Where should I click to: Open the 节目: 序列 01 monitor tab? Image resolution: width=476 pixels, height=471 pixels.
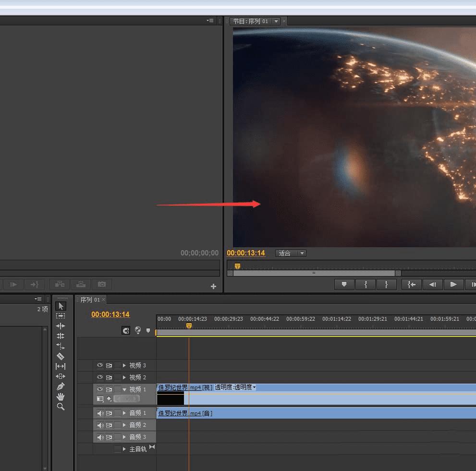coord(251,21)
